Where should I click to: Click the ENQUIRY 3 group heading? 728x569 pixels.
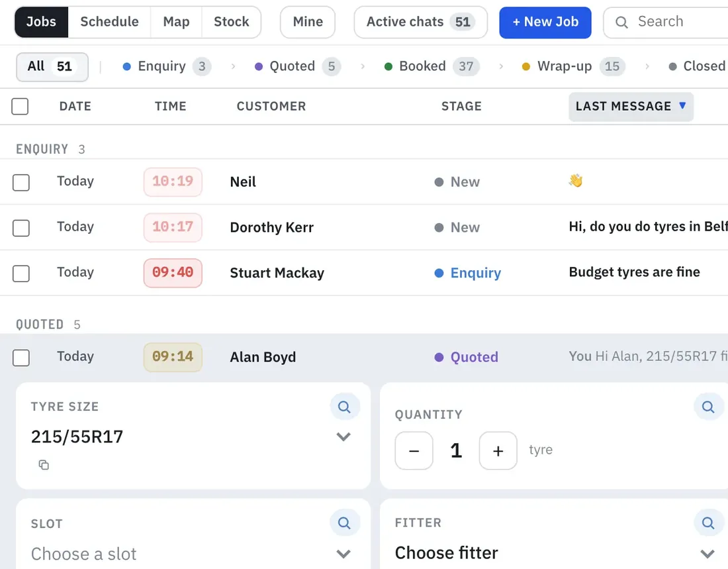(x=50, y=149)
